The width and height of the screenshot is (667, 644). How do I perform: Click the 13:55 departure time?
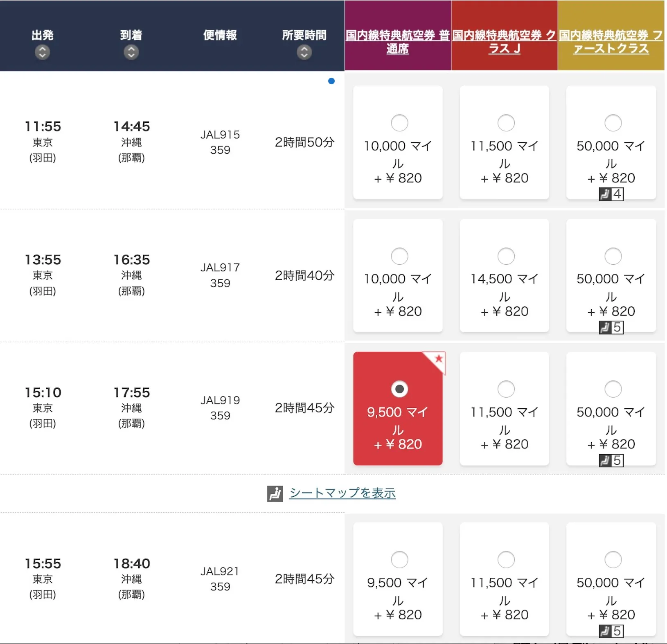pos(43,260)
